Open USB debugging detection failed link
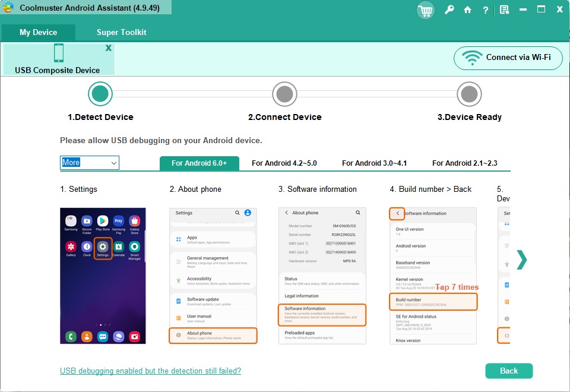This screenshot has width=570, height=392. pyautogui.click(x=150, y=371)
